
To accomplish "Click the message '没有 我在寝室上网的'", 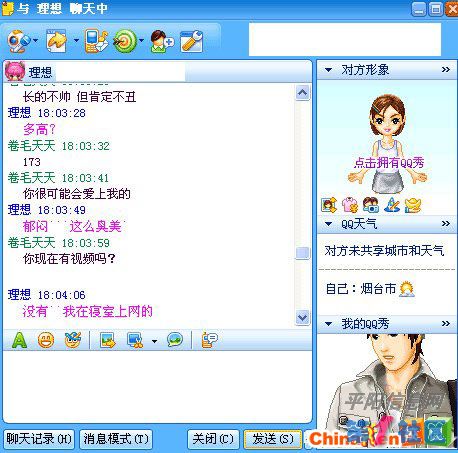I will click(88, 311).
